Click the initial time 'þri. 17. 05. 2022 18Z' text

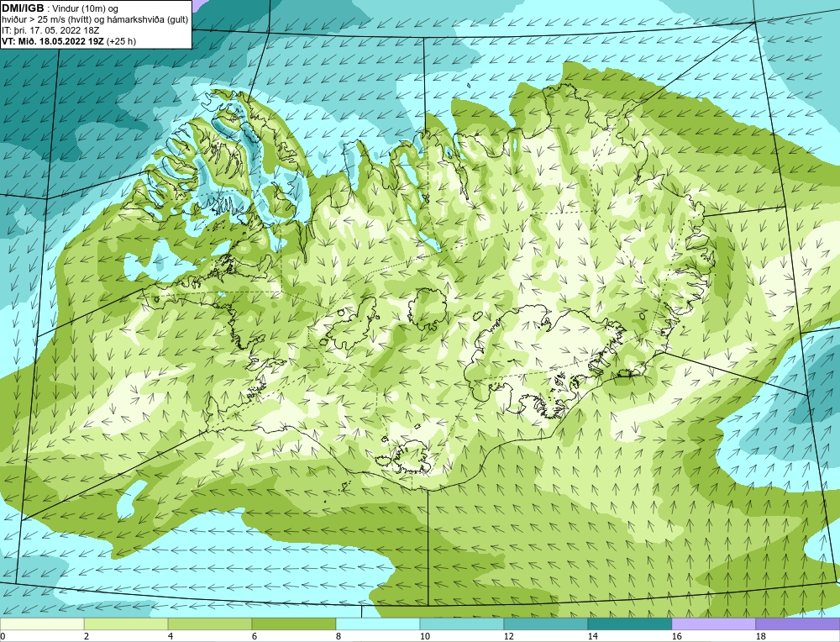click(x=55, y=30)
